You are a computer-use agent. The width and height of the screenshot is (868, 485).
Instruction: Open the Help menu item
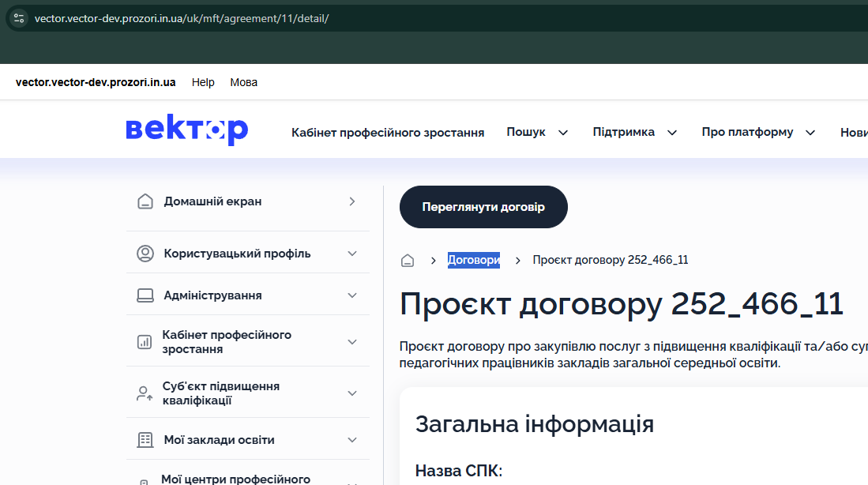[203, 82]
